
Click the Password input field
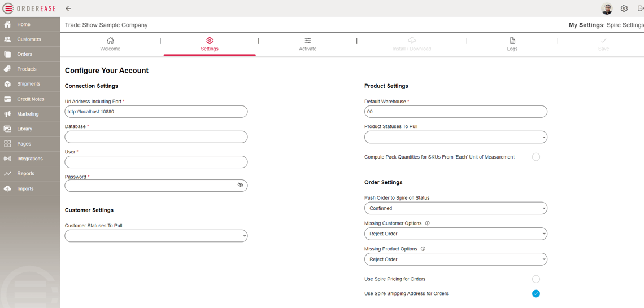(156, 186)
